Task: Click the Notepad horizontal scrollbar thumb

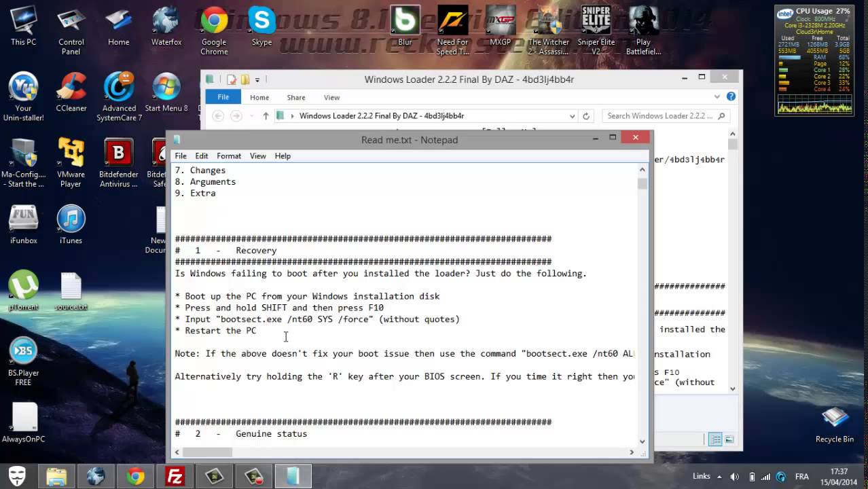Action: click(208, 452)
